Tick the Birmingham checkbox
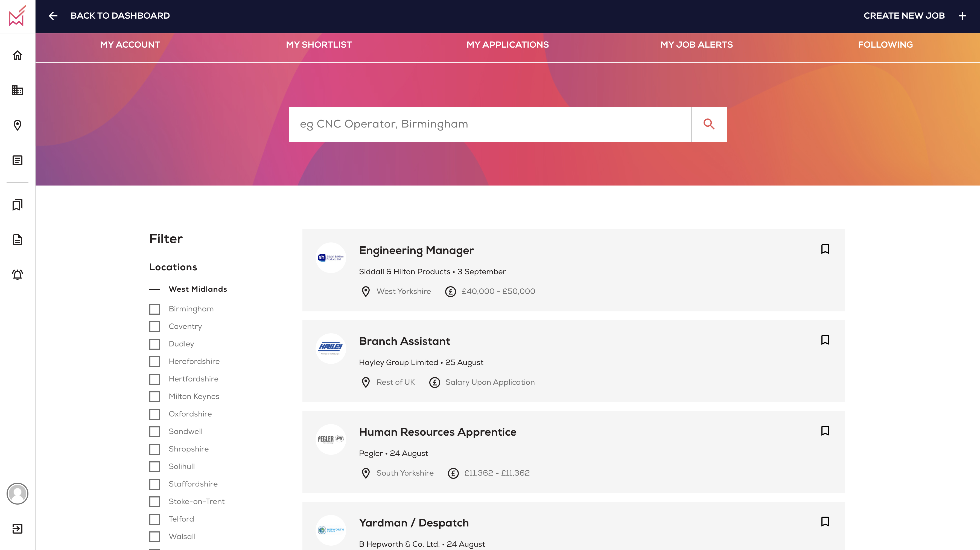Viewport: 980px width, 550px height. click(154, 309)
